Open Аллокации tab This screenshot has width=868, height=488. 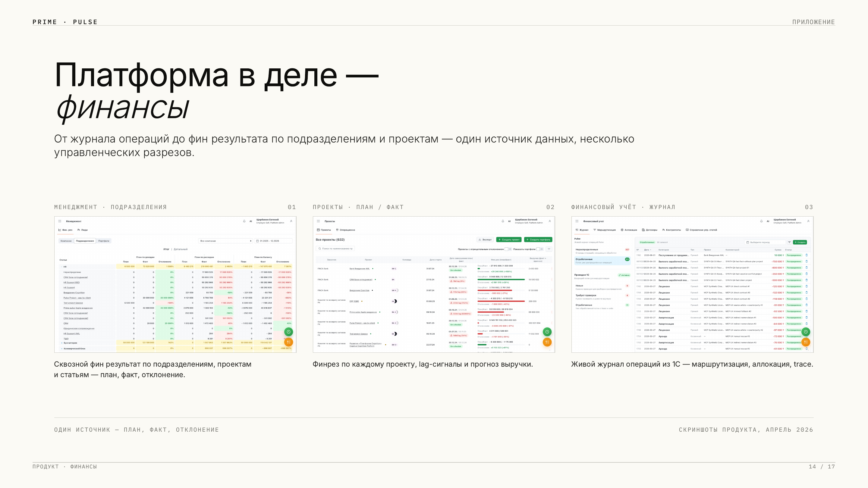pos(629,230)
